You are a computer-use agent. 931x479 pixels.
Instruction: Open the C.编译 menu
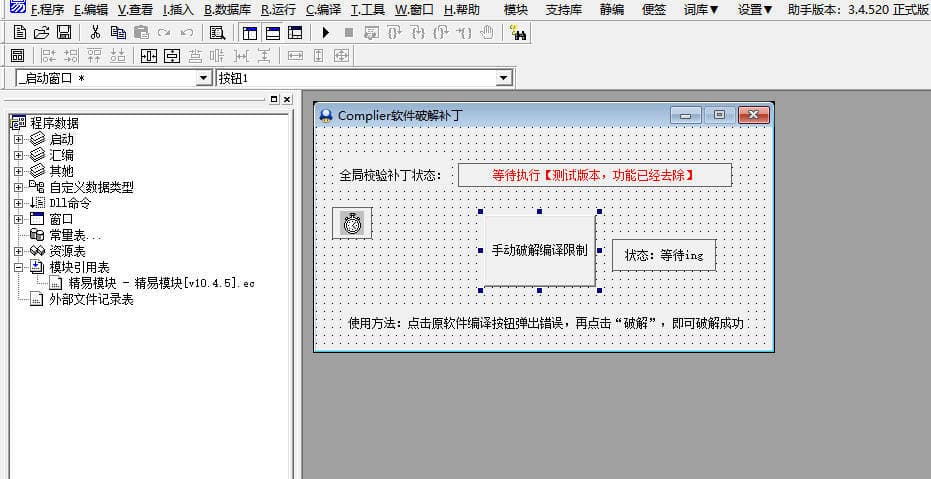click(x=323, y=10)
